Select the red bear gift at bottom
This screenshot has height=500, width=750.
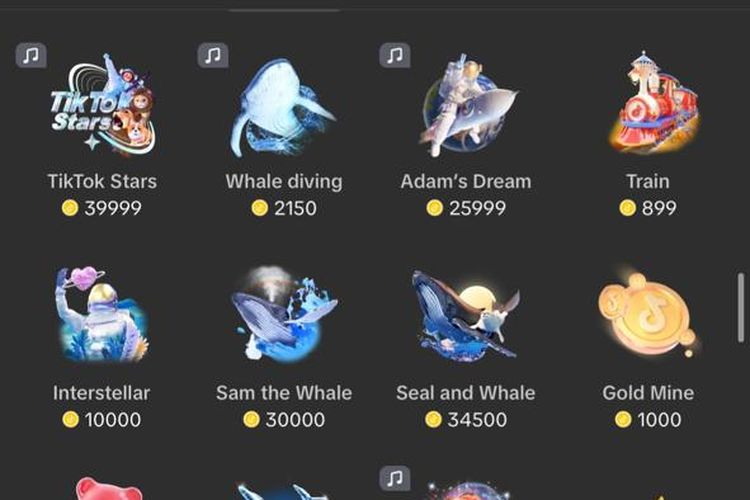[x=110, y=489]
